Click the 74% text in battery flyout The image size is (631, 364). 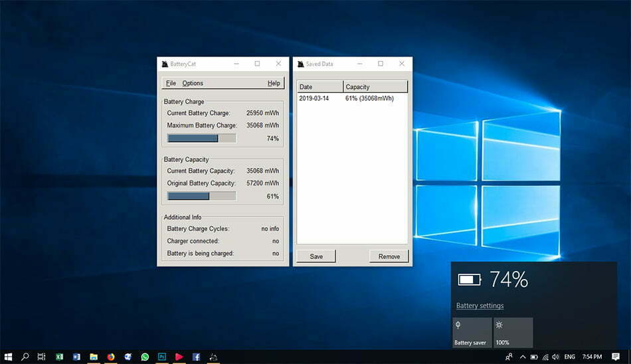tap(509, 280)
